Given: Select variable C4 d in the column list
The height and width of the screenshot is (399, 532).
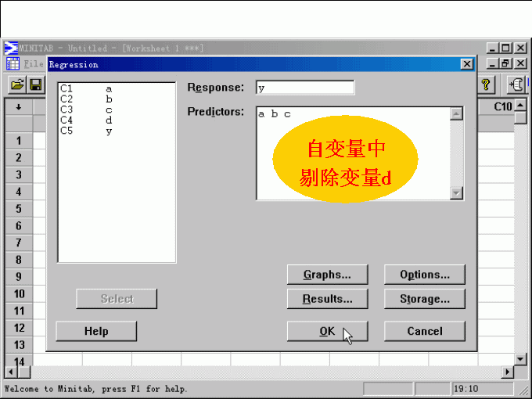Looking at the screenshot, I should coord(86,120).
